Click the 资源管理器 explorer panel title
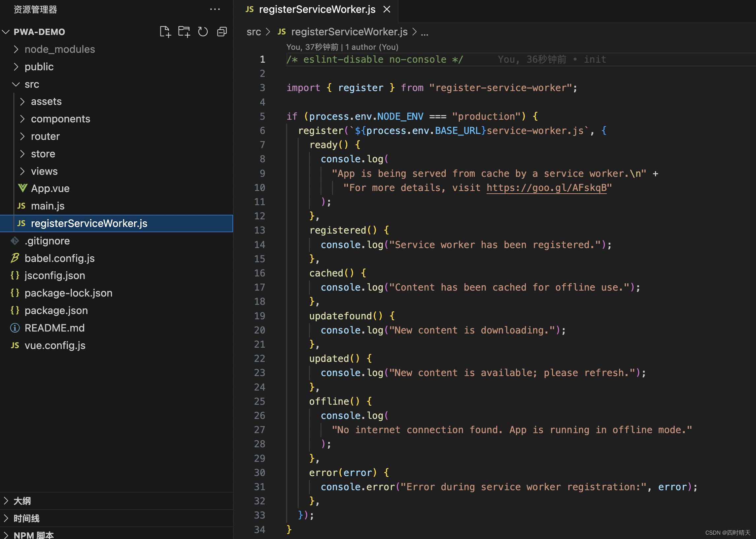The image size is (756, 539). [35, 9]
